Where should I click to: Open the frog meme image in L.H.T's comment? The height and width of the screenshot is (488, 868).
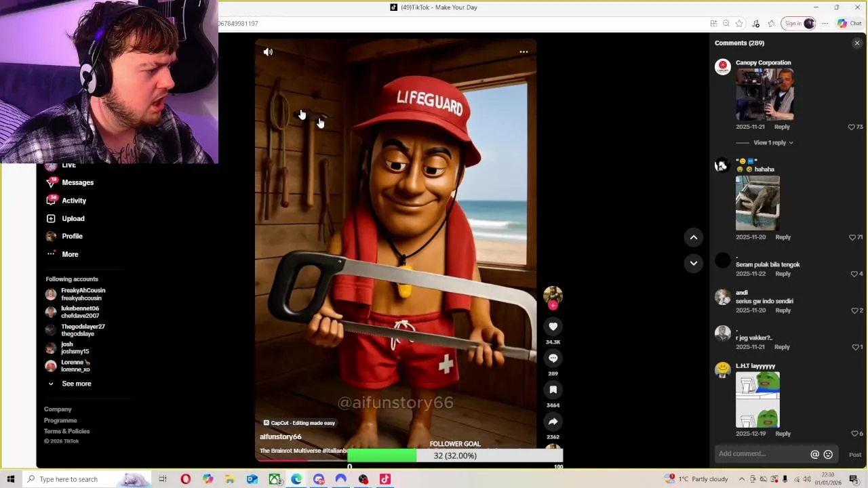[757, 399]
